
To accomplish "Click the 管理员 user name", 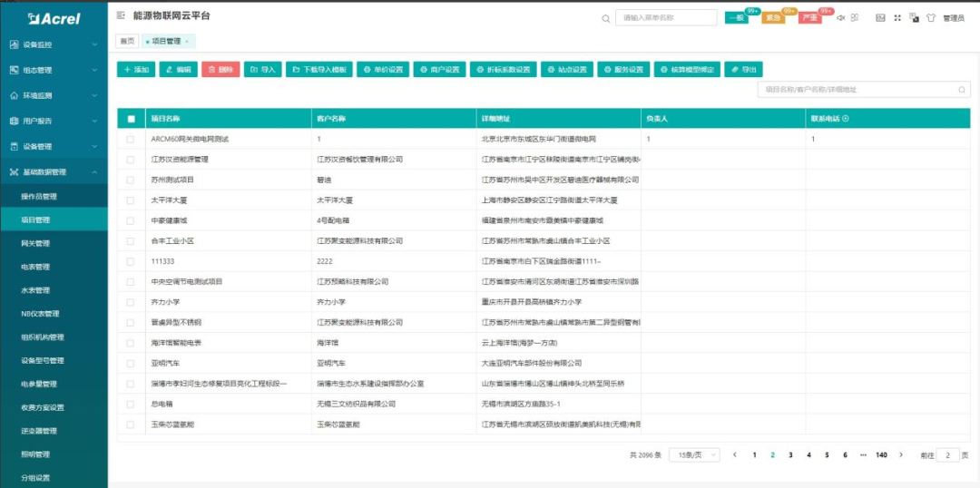I will (953, 19).
